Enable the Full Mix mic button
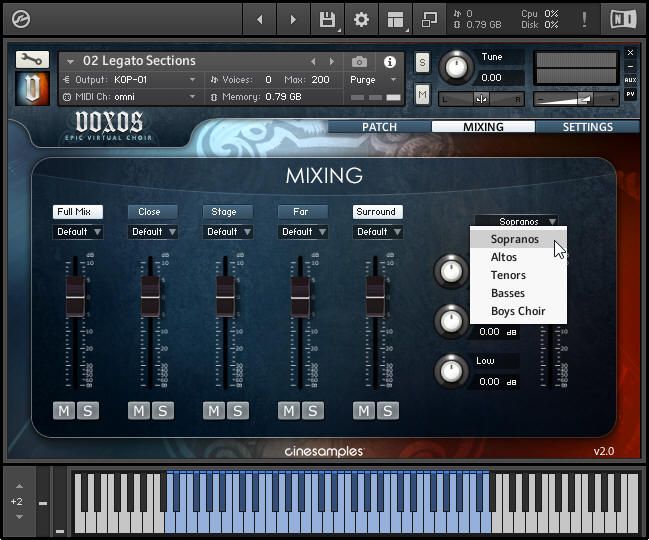The height and width of the screenshot is (540, 649). (x=78, y=212)
